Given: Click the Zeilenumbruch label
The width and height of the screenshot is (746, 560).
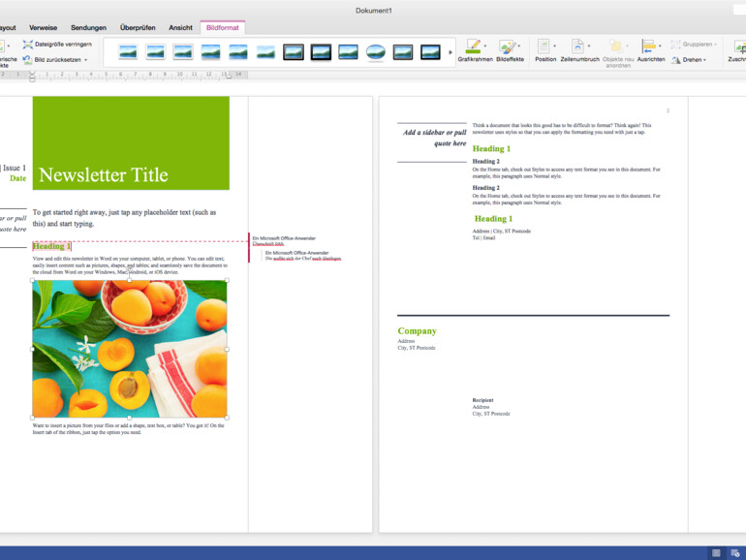Looking at the screenshot, I should point(579,59).
